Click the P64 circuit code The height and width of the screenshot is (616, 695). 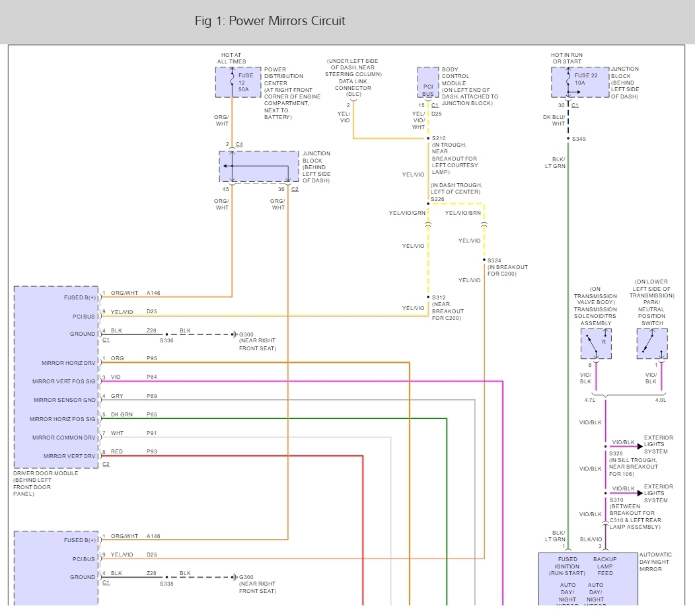pos(152,377)
